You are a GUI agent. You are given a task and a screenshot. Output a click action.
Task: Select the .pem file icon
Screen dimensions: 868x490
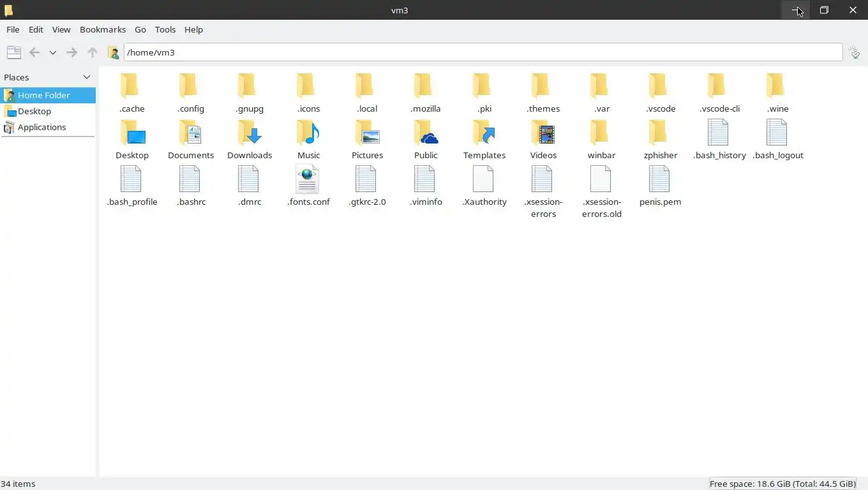[659, 179]
